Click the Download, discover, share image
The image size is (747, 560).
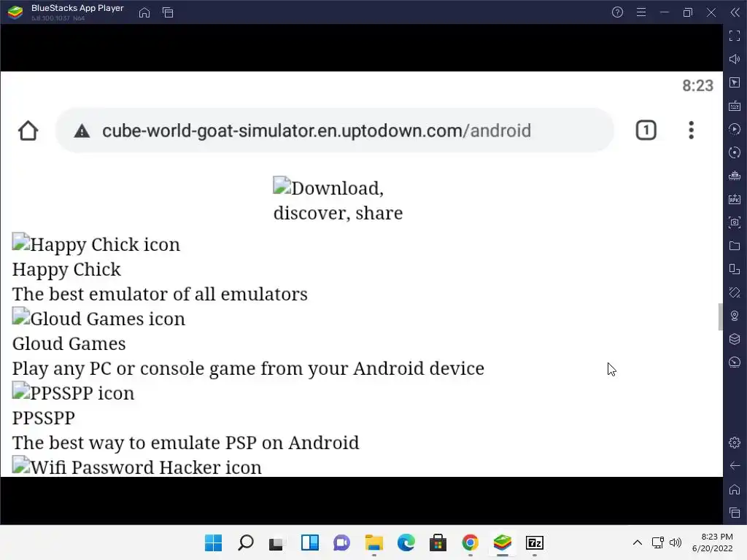(338, 201)
